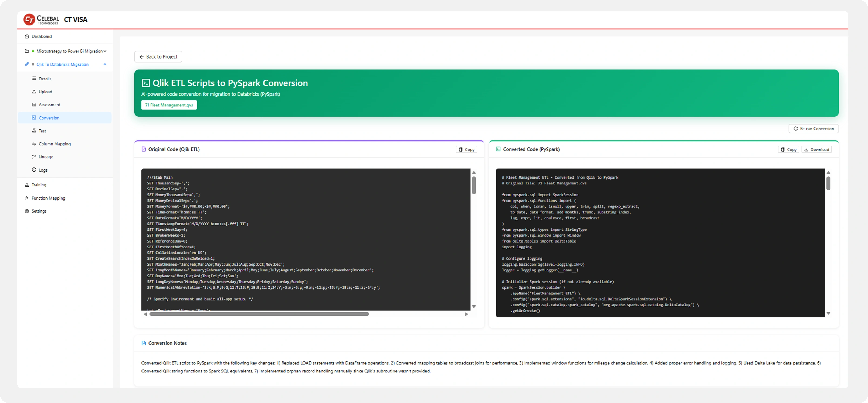Click the Training flask icon
This screenshot has height=403, width=868.
pyautogui.click(x=27, y=185)
